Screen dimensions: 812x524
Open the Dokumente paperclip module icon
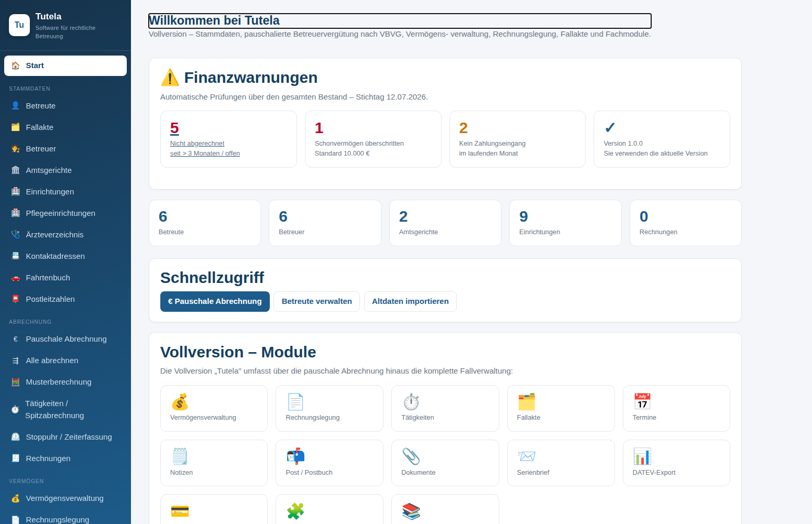click(411, 456)
